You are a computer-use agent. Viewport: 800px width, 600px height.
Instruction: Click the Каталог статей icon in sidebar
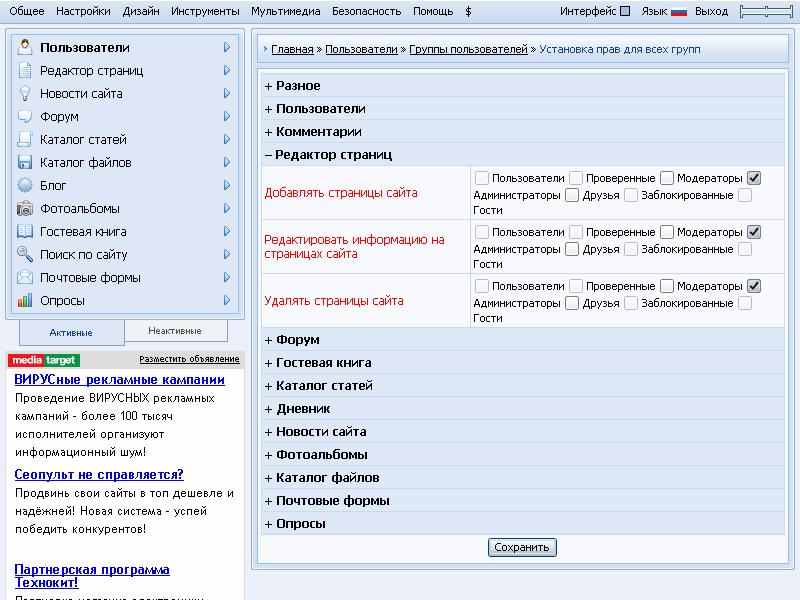click(24, 139)
